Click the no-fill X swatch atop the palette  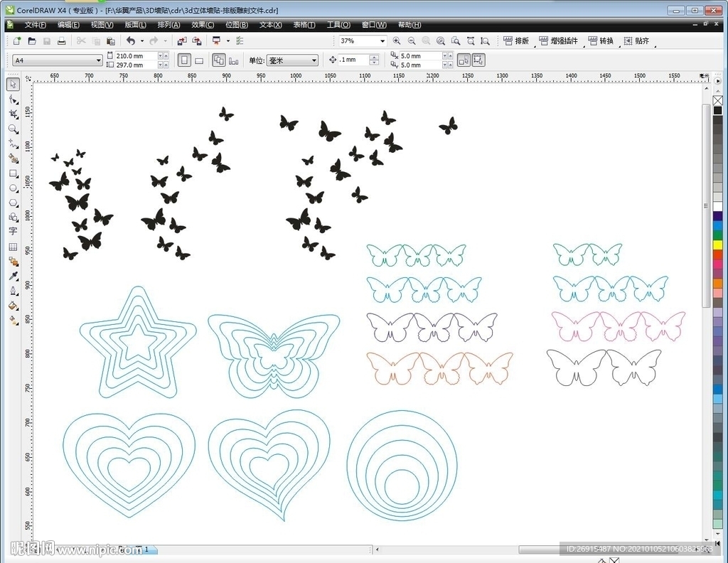[x=718, y=100]
